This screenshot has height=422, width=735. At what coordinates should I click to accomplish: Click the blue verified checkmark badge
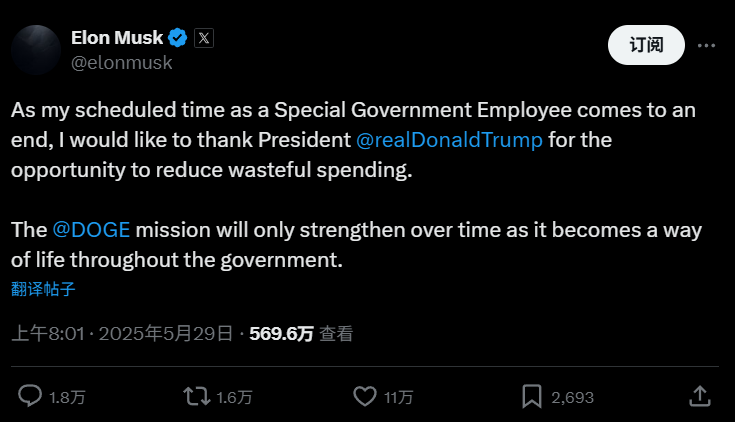tap(178, 38)
